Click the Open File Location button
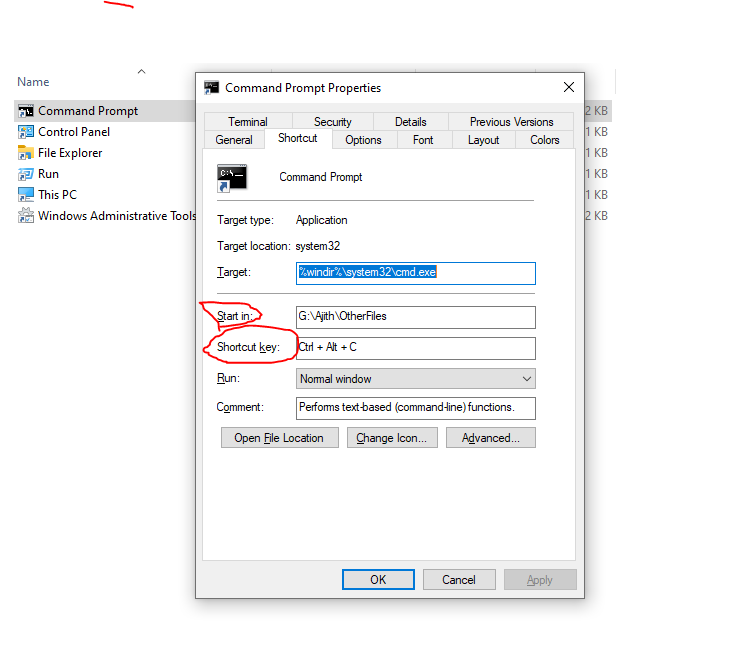742x671 pixels. click(x=280, y=438)
